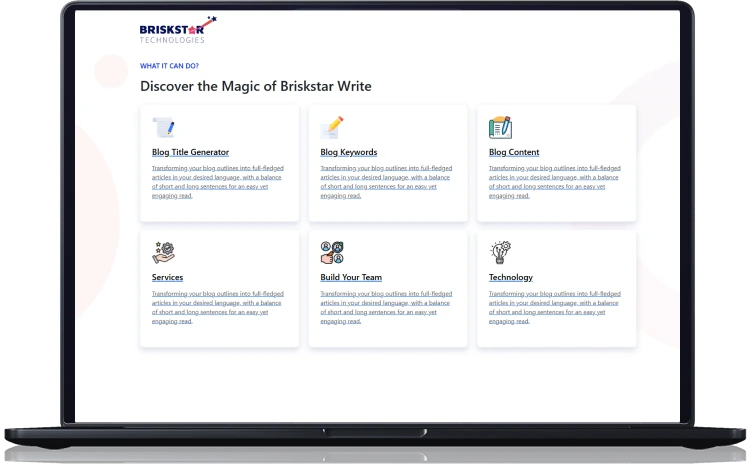Screen dimensions: 751x464
Task: Click the "Discover the Magic of Briskstar Write" heading
Action: coord(255,86)
